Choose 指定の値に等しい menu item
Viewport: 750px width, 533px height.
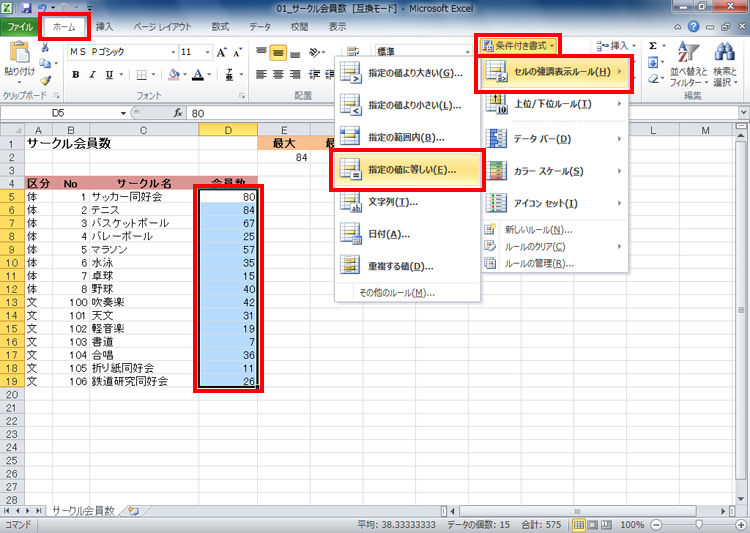click(x=407, y=170)
